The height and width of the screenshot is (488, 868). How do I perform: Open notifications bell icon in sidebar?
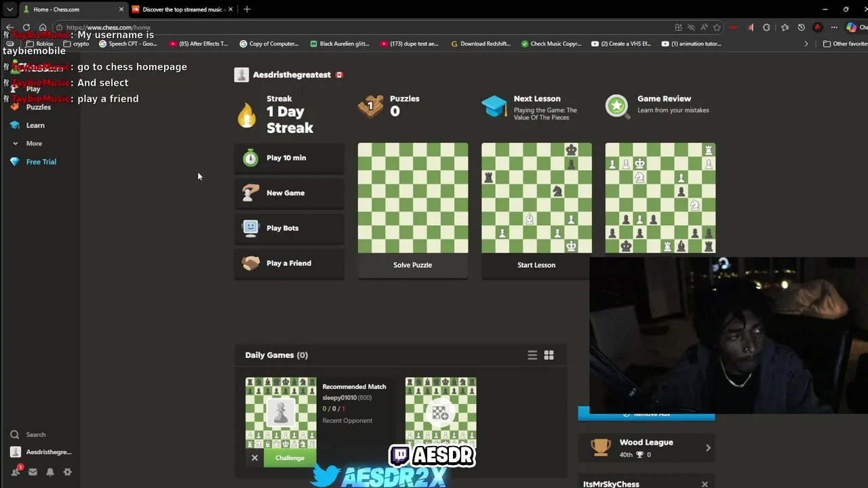click(50, 472)
